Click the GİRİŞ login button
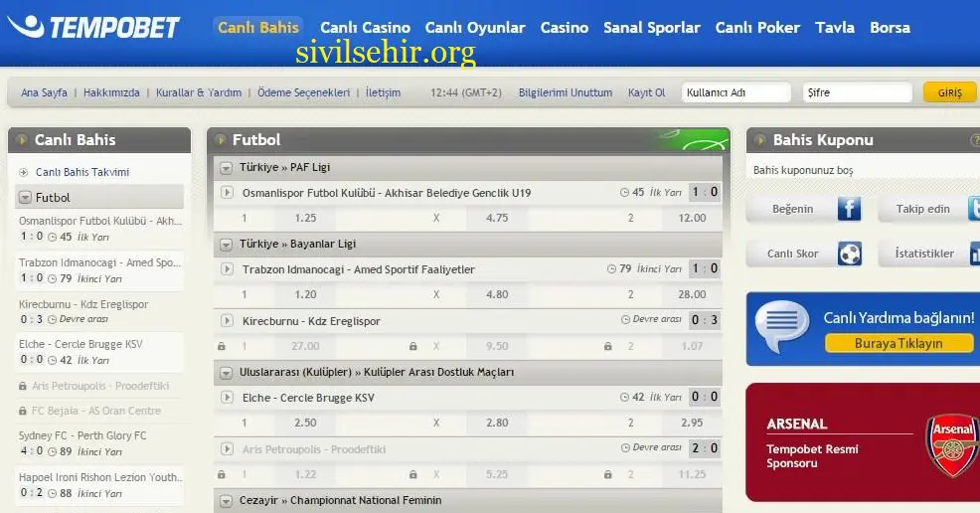The width and height of the screenshot is (980, 513). click(x=949, y=92)
